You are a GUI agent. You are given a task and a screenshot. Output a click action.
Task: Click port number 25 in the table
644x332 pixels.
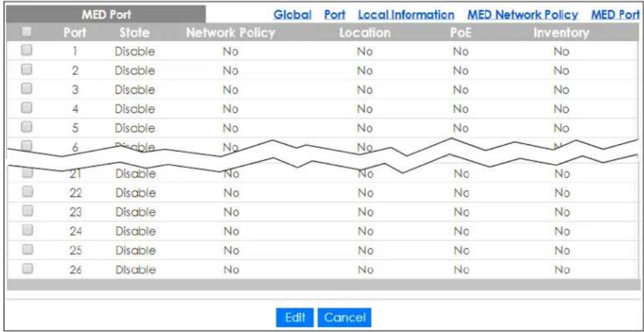tap(76, 250)
